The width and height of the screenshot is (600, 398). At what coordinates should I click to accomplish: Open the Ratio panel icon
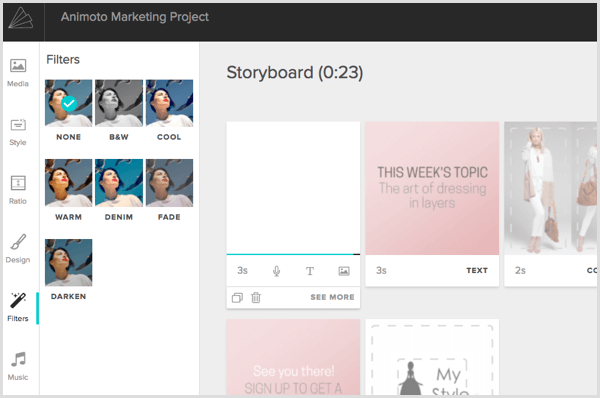tap(18, 183)
